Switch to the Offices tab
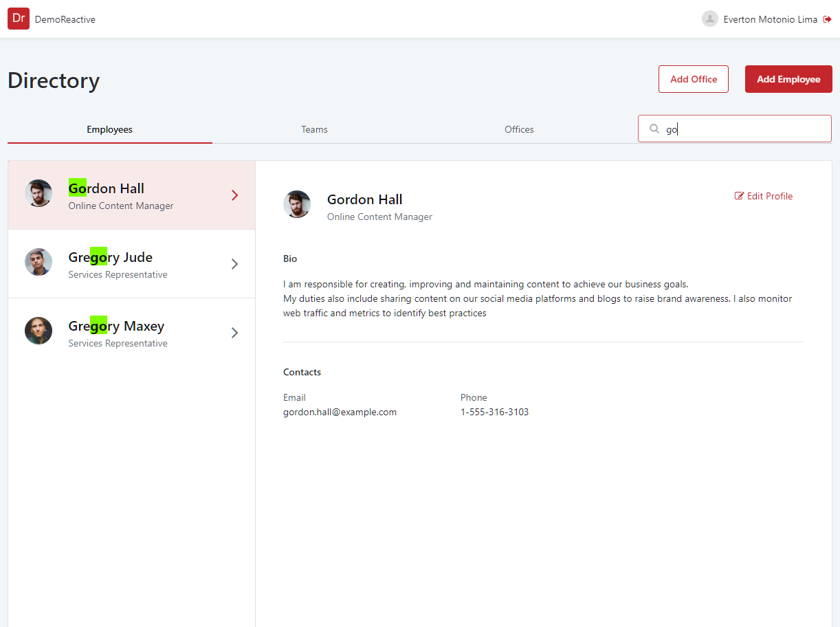Screen dimensions: 840x627 point(519,129)
